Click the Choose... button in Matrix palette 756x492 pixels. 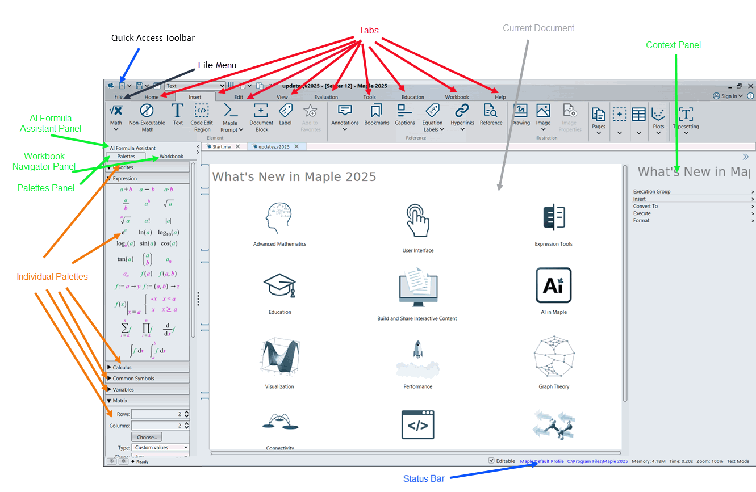coord(148,436)
